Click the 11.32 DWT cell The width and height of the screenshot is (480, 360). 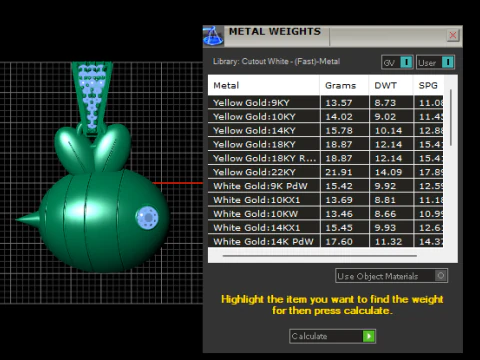tap(391, 241)
